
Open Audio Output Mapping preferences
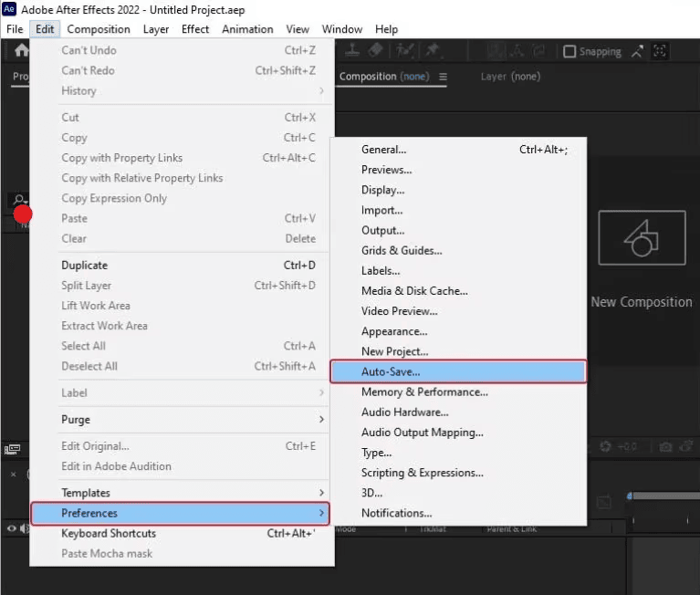tap(458, 432)
